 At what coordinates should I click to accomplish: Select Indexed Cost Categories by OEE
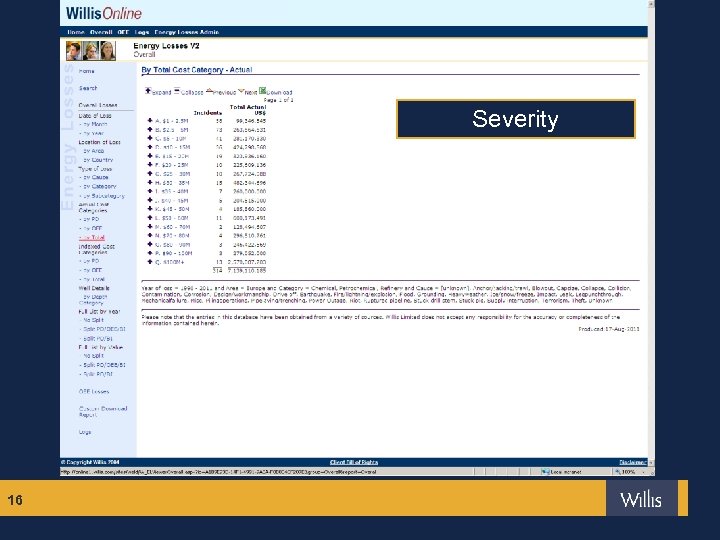point(92,270)
